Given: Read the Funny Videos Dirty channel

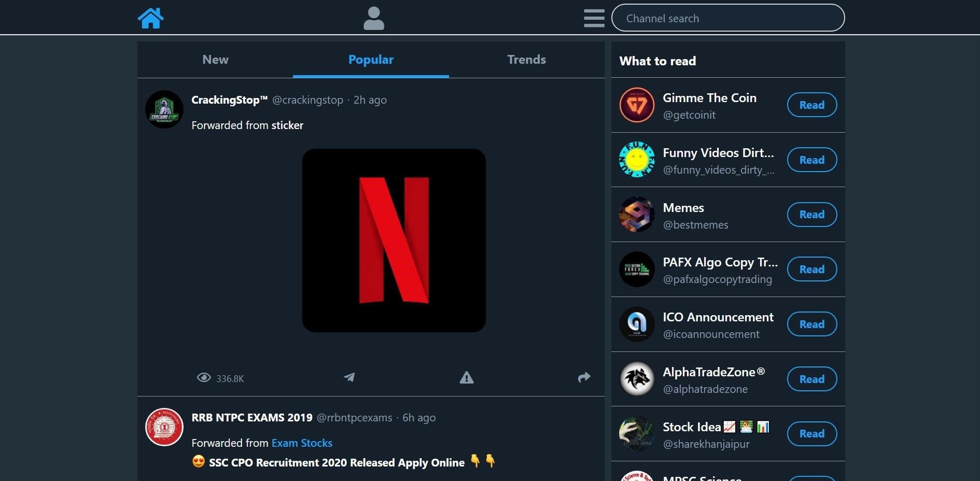Looking at the screenshot, I should (812, 160).
